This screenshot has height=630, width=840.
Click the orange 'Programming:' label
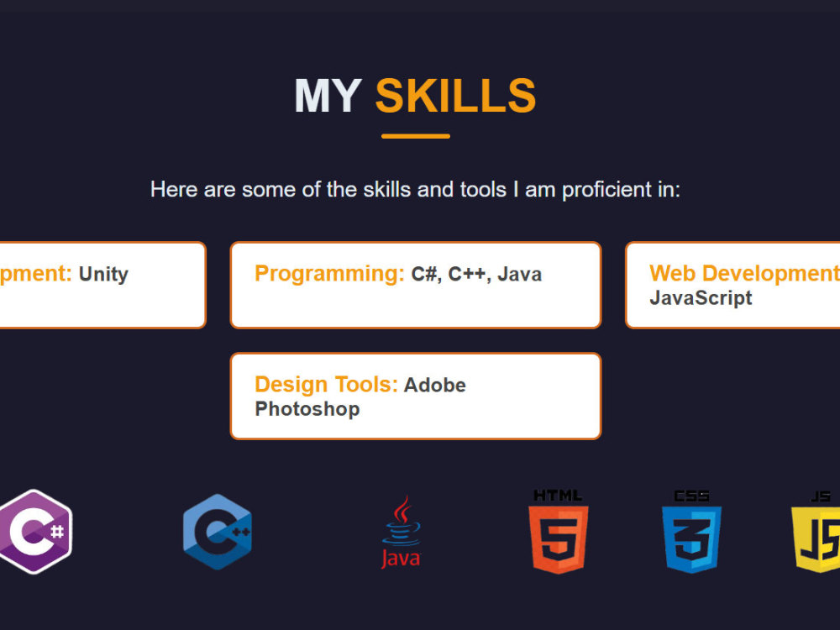click(329, 274)
